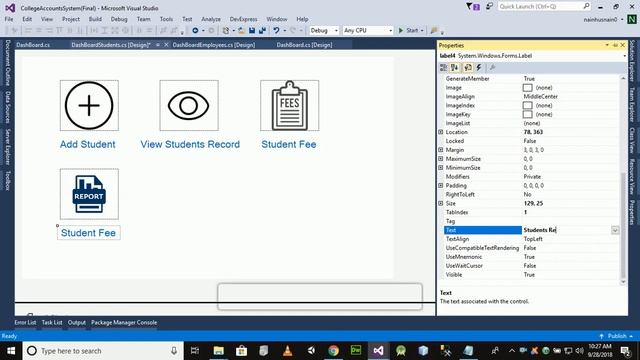This screenshot has height=360, width=640.
Task: Click the Publish status bar button
Action: pyautogui.click(x=616, y=336)
